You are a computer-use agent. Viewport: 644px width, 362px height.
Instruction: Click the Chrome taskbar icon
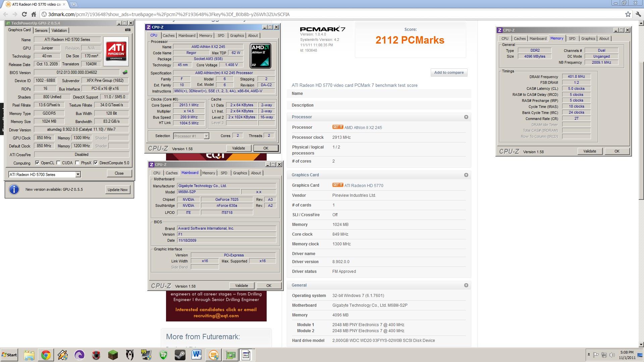click(x=46, y=355)
